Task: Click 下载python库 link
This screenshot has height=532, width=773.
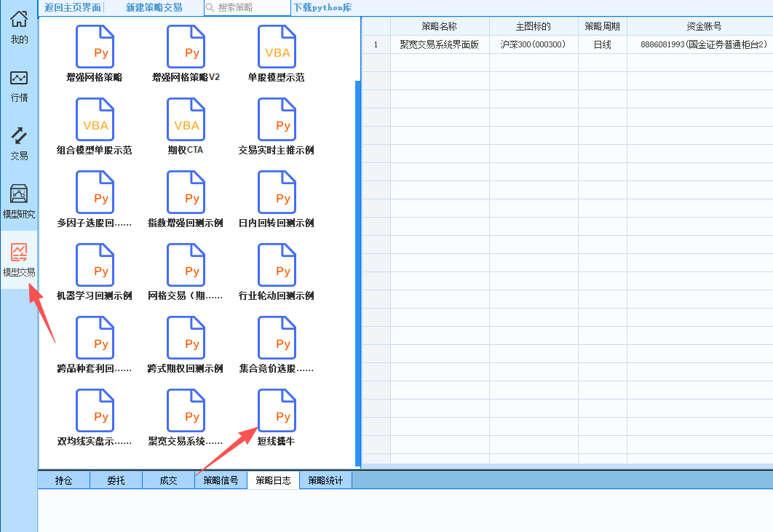Action: (x=322, y=7)
